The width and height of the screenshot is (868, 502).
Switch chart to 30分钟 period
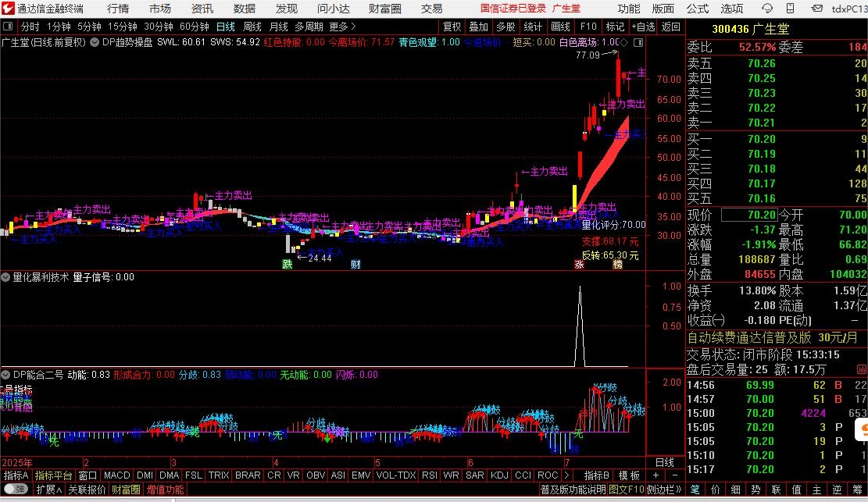pos(159,27)
